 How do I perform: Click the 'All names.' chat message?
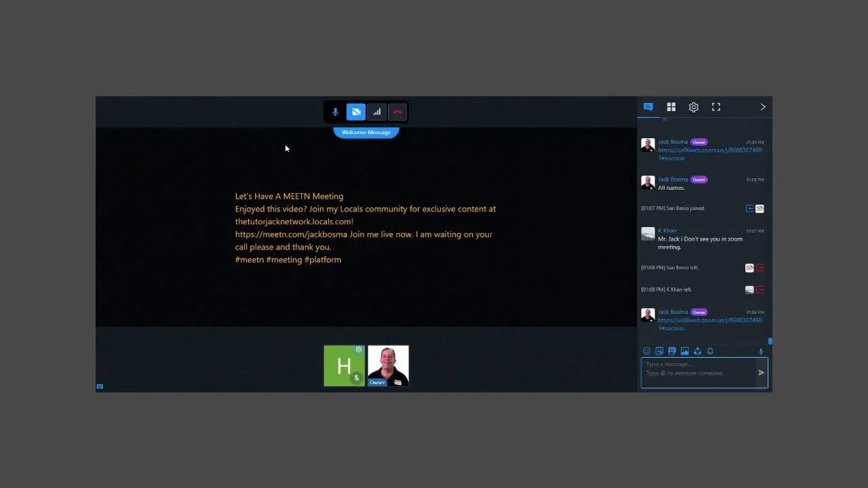[671, 188]
